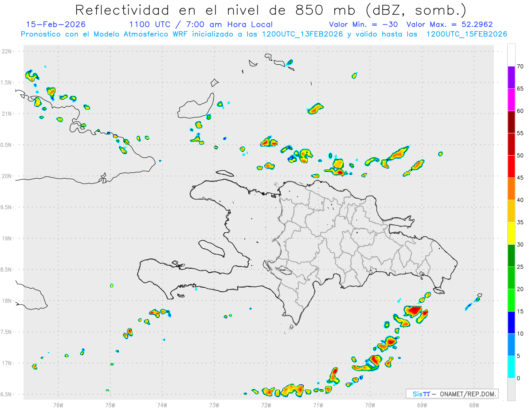Click the dark red 55-60 dBZ color band
Viewport: 532px width, 411px height.
point(512,122)
